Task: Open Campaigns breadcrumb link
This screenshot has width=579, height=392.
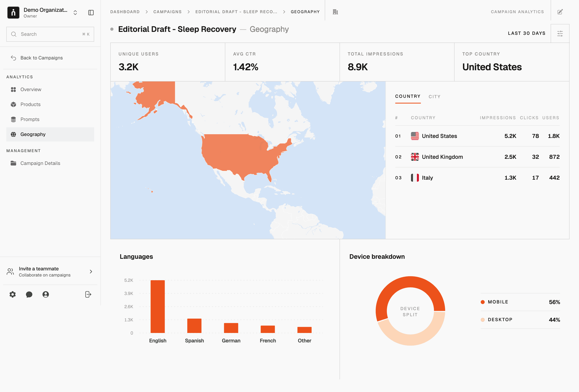Action: pos(167,12)
